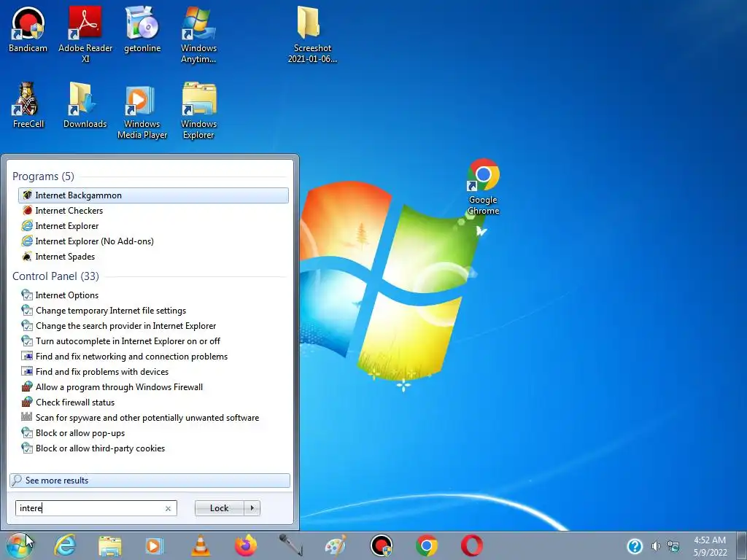This screenshot has height=560, width=747.
Task: Open Adobe Reader XI desktop icon
Action: (x=85, y=34)
